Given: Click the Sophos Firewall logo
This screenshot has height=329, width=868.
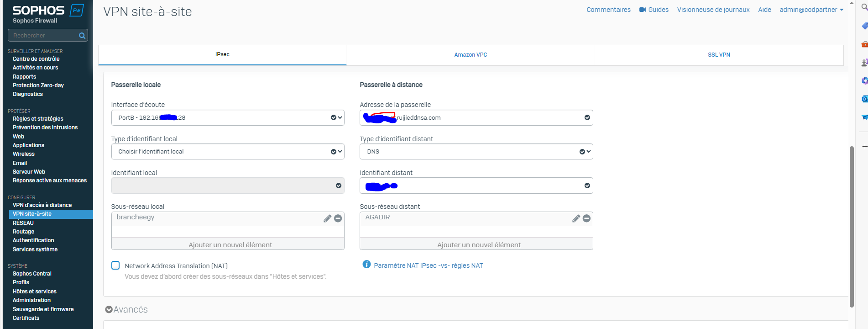Looking at the screenshot, I should (47, 14).
